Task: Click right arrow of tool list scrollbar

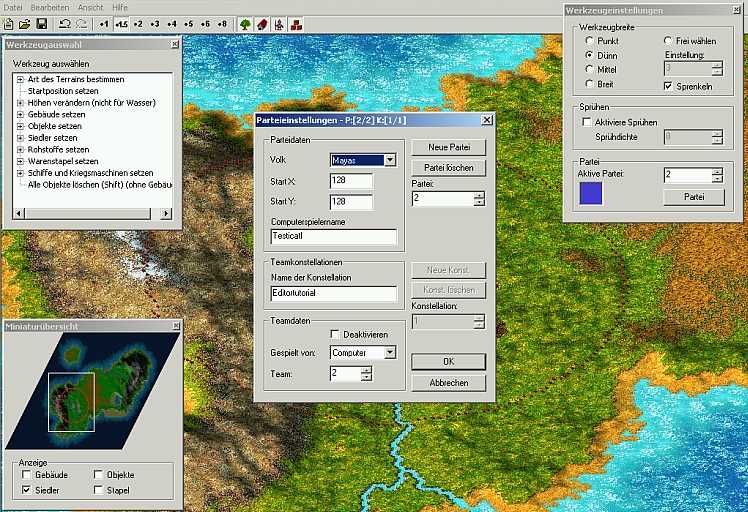Action: point(166,213)
